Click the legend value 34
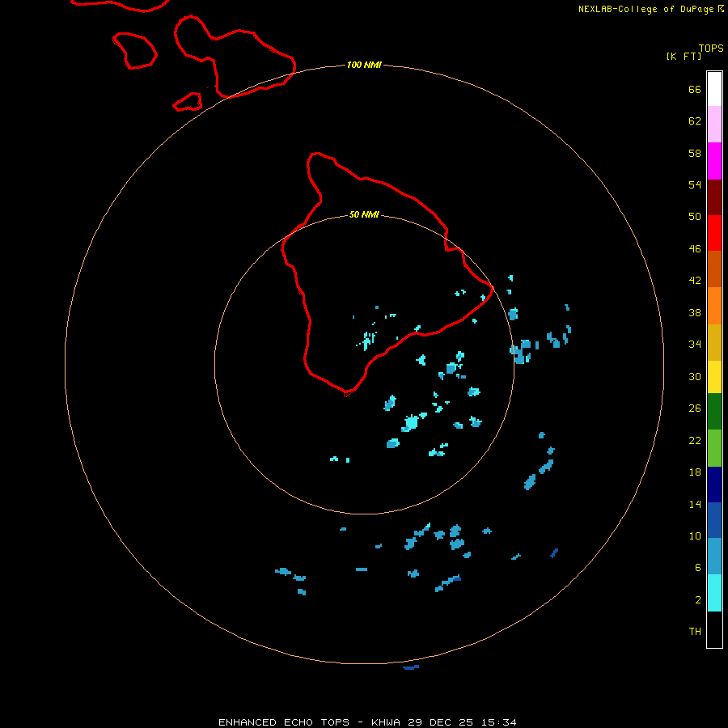 point(695,345)
